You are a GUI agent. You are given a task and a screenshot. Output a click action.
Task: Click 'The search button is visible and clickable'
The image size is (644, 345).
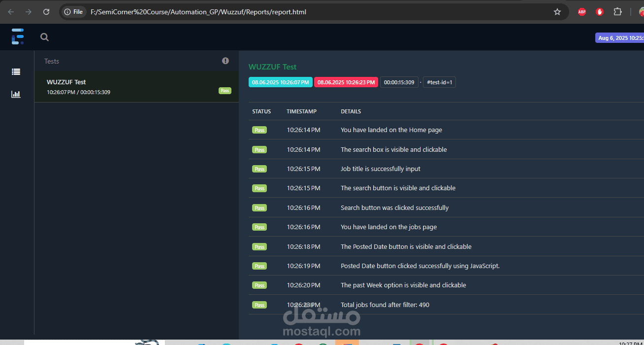point(398,188)
